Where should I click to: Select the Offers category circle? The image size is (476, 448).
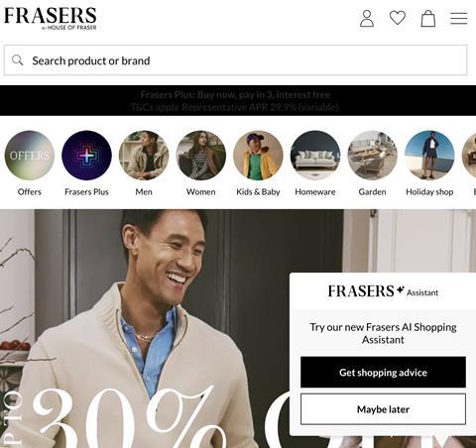[x=30, y=156]
